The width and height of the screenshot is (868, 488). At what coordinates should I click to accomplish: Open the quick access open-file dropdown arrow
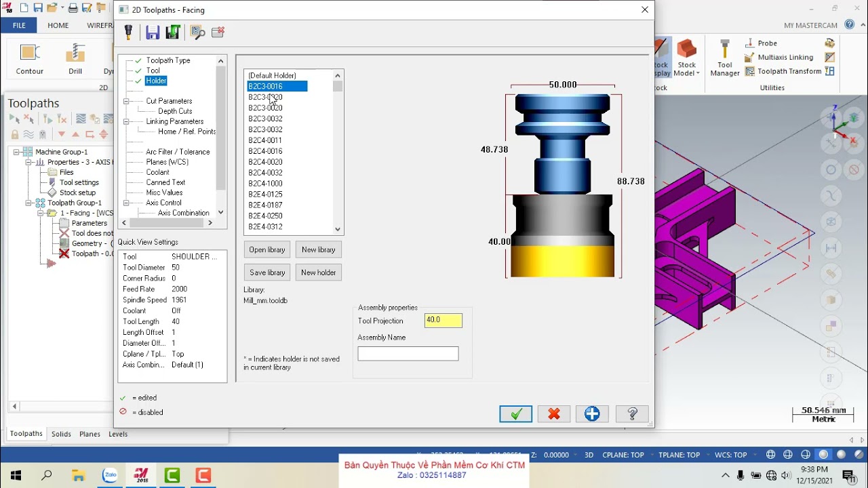(x=62, y=8)
